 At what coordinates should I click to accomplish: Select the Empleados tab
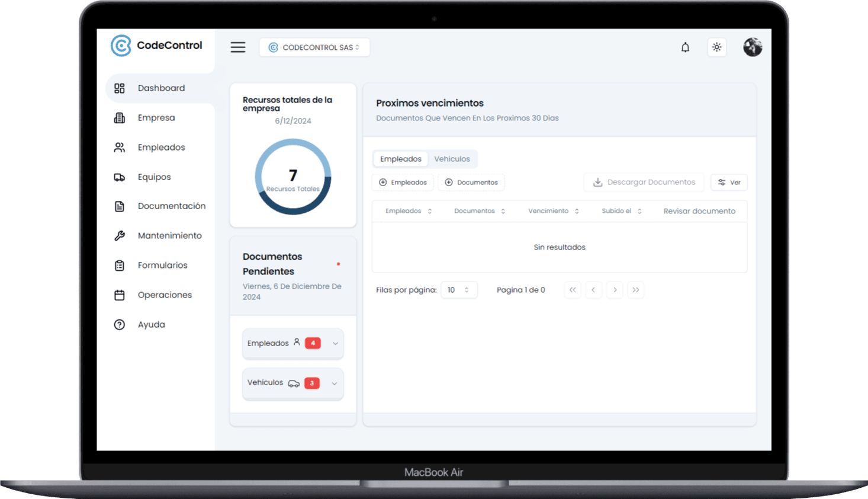pos(401,159)
